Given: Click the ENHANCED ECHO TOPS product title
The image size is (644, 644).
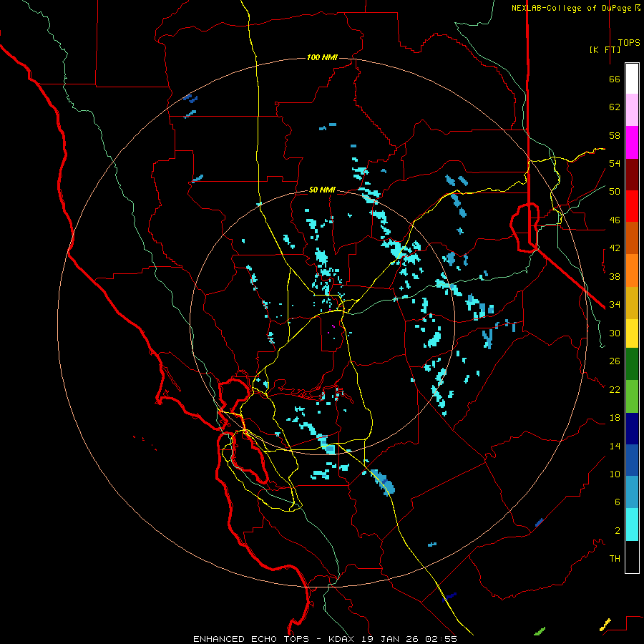Looking at the screenshot, I should pyautogui.click(x=251, y=639).
